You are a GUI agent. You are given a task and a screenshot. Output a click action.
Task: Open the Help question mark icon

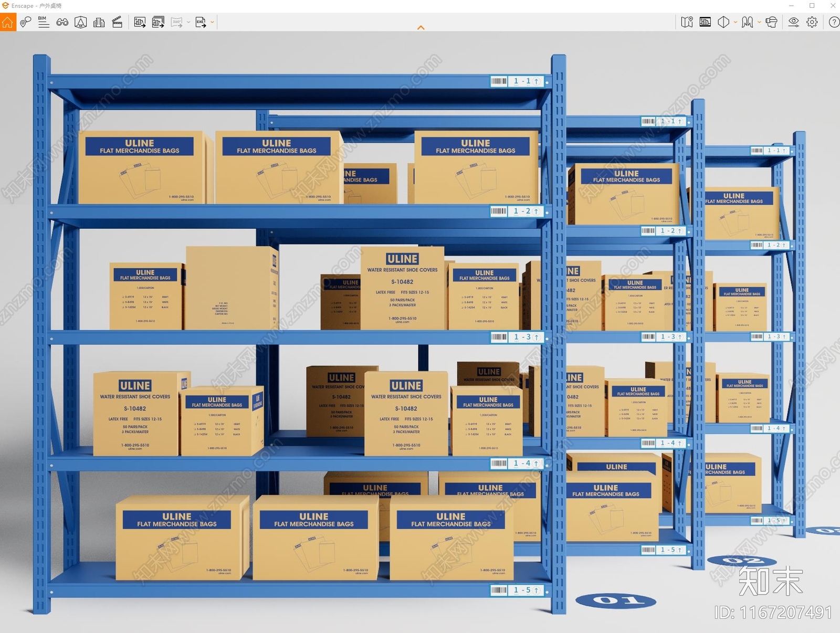point(834,22)
